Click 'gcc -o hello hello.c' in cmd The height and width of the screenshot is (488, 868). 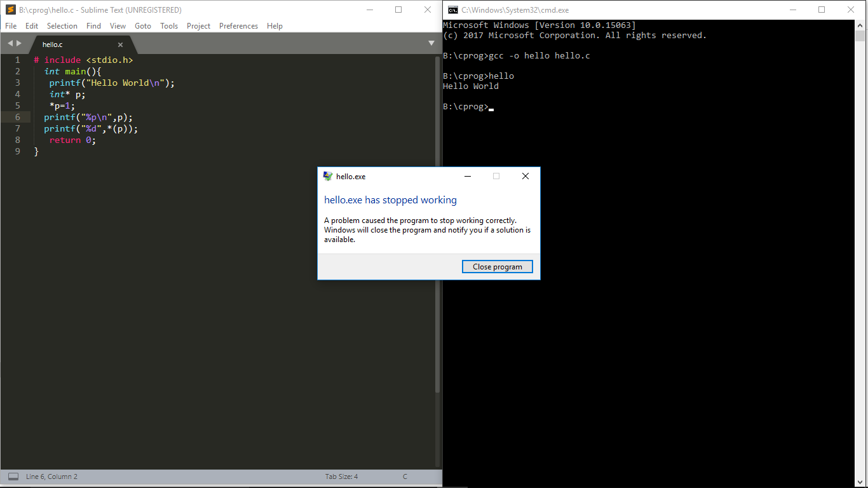(539, 56)
